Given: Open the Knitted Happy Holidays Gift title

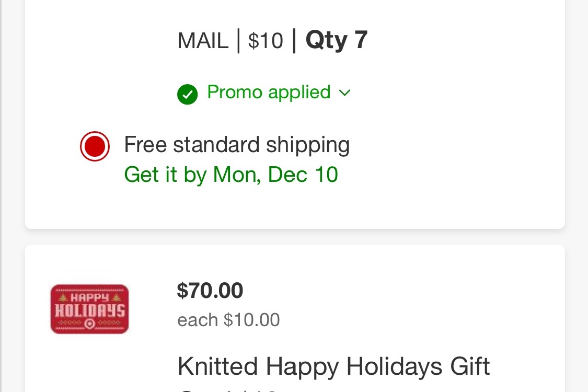Looking at the screenshot, I should pyautogui.click(x=333, y=366).
